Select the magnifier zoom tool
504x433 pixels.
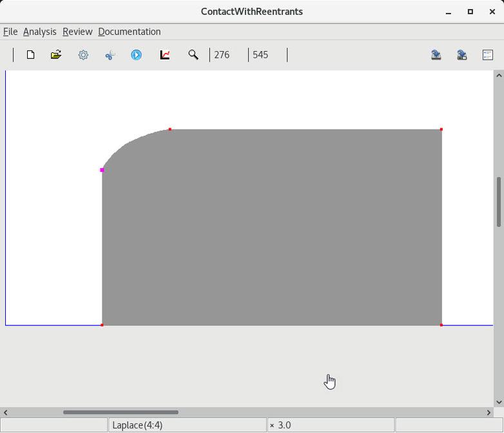click(193, 55)
